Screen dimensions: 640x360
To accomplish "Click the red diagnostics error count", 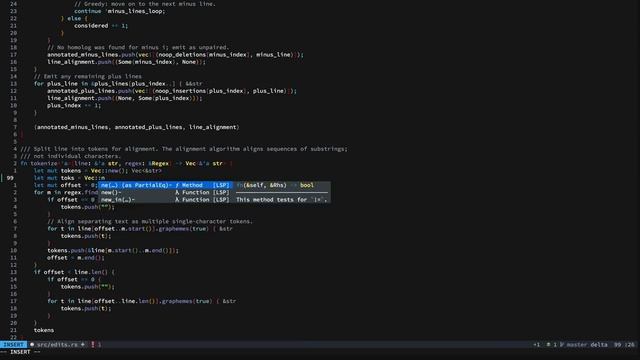I will (96, 345).
